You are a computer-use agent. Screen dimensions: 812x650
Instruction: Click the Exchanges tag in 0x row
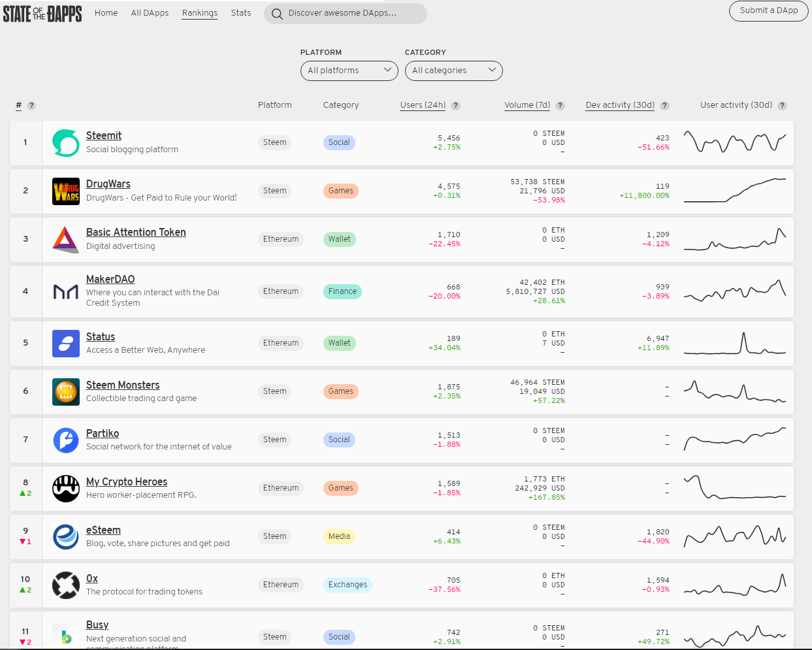tap(348, 585)
